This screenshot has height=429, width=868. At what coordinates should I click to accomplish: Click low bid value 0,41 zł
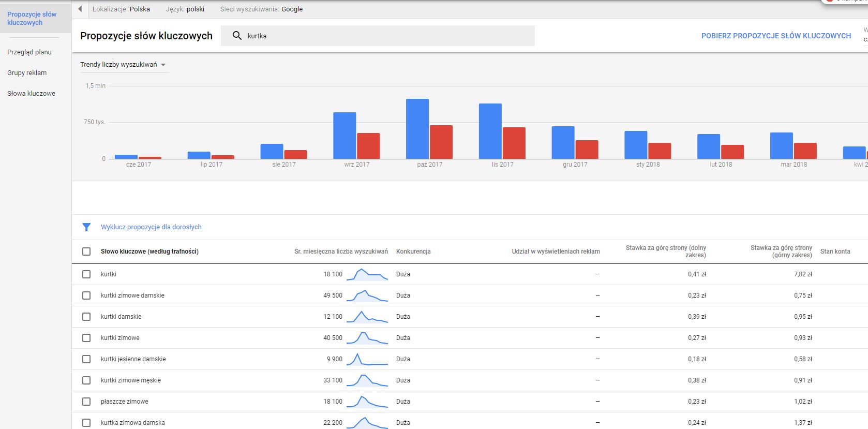[697, 274]
